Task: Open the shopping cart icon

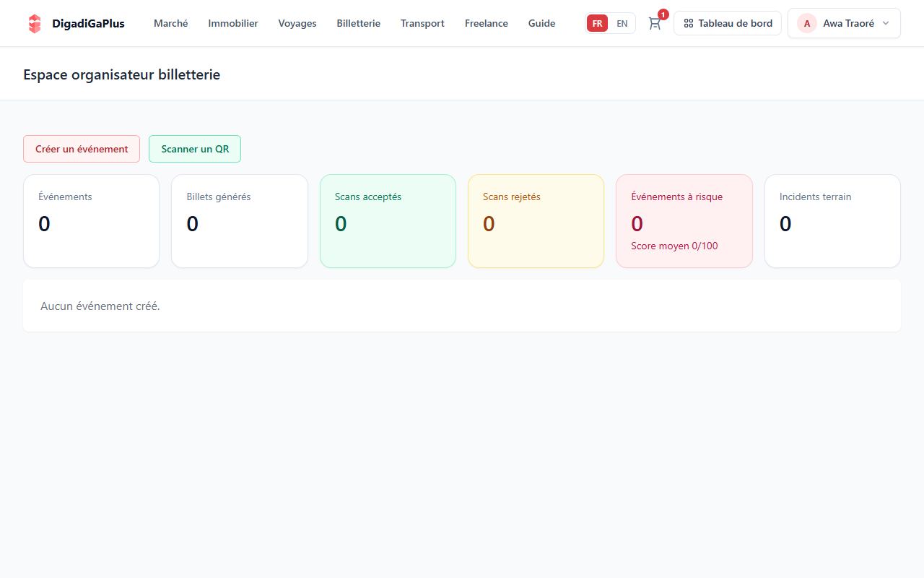Action: click(655, 23)
